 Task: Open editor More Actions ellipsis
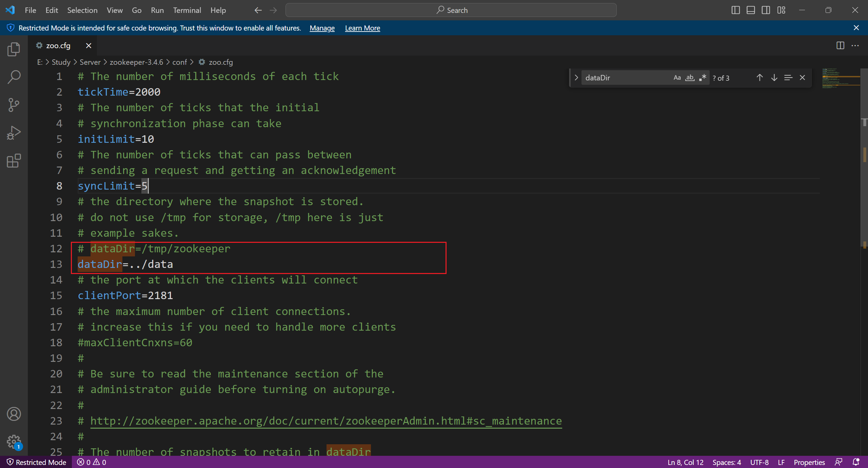click(855, 45)
